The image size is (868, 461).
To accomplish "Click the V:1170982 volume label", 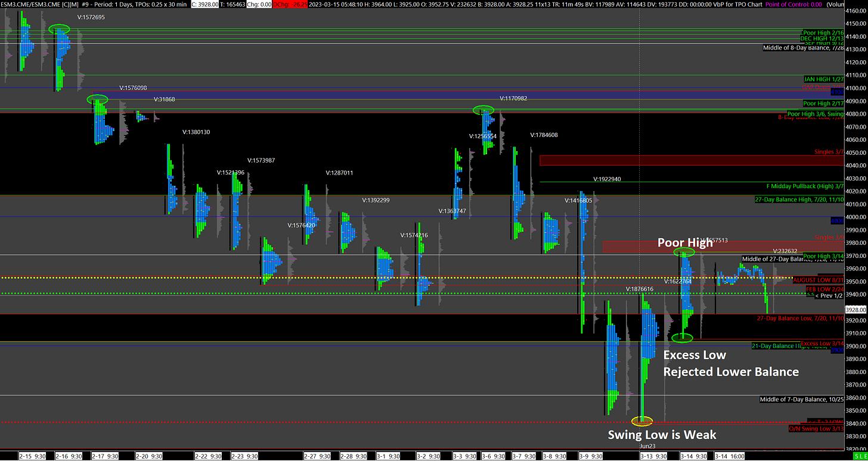I will tap(513, 98).
